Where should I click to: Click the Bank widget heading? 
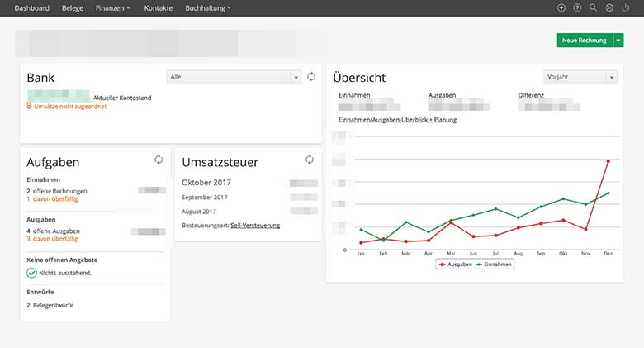click(x=40, y=78)
